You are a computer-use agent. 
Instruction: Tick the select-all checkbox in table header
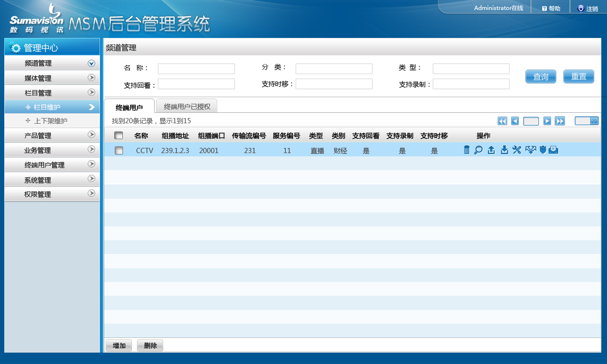tap(119, 136)
